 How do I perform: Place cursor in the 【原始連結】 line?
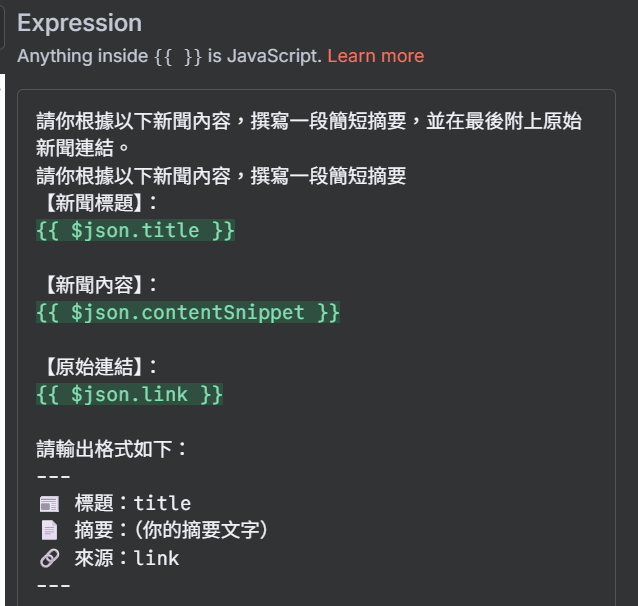(99, 367)
